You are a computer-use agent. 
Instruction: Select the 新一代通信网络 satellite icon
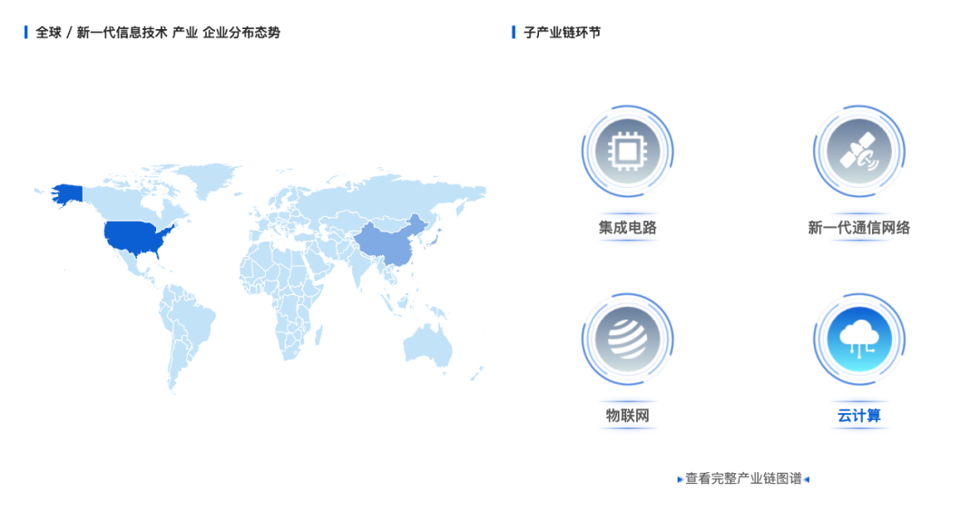pyautogui.click(x=858, y=151)
